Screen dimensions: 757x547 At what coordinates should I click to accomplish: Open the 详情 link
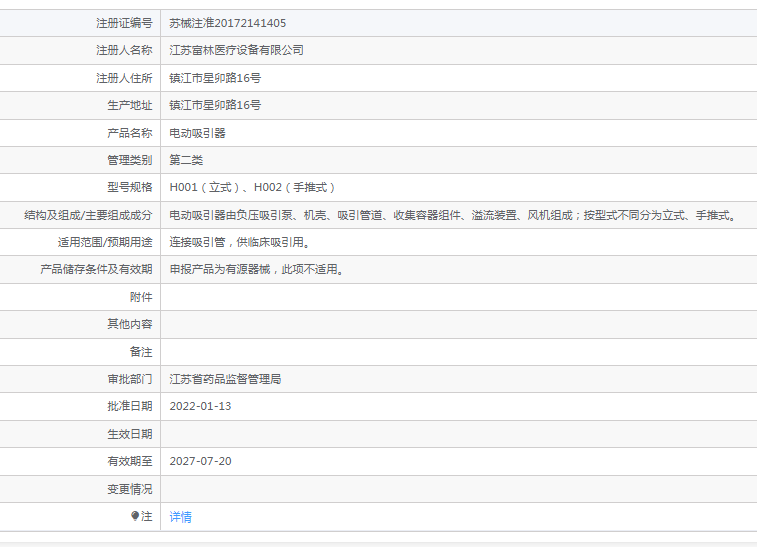pyautogui.click(x=181, y=517)
